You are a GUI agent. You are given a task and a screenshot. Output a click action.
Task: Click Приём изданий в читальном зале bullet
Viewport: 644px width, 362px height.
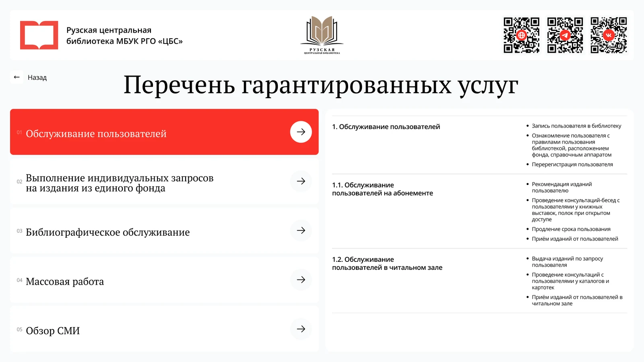[577, 300]
